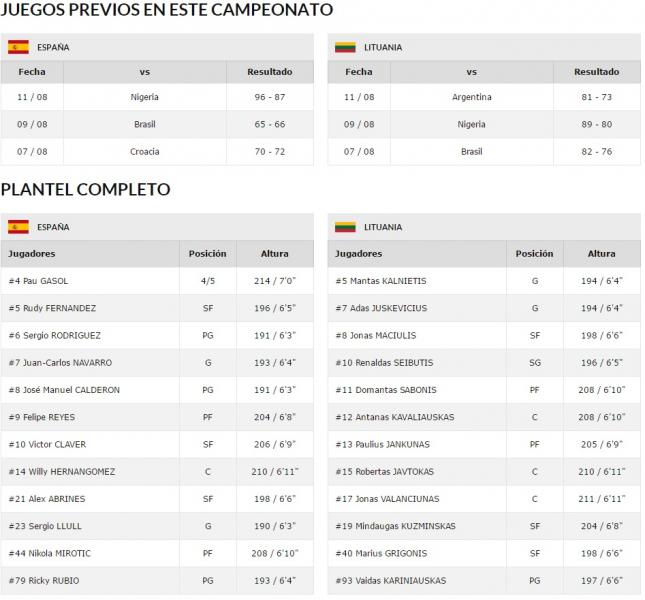
Task: Click Spain flag icon in Plantel Completo section
Action: tap(19, 227)
